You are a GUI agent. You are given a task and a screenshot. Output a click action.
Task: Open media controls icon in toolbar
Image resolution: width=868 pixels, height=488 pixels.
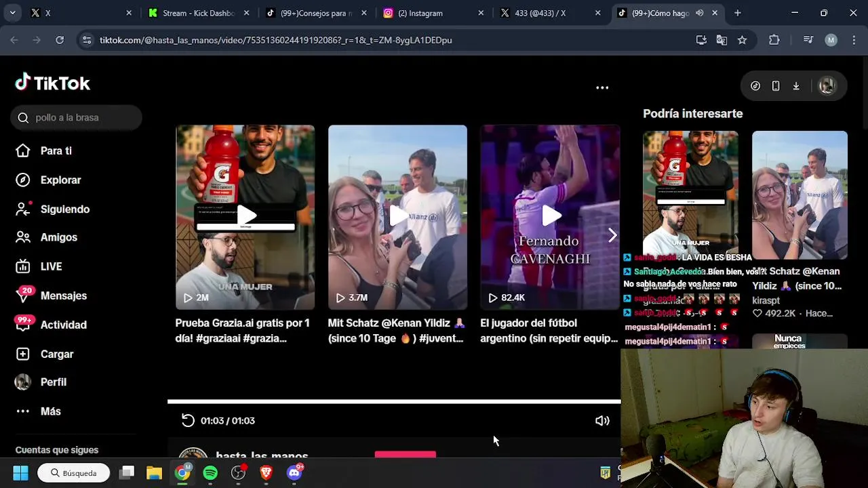tap(808, 40)
